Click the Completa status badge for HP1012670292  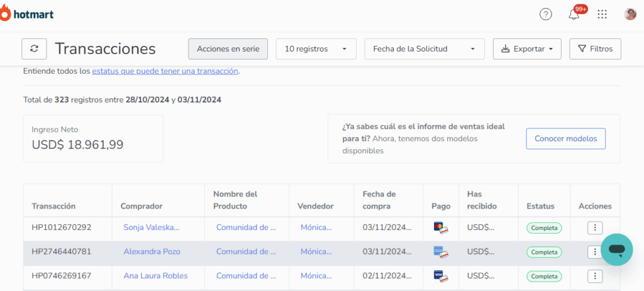click(x=544, y=227)
